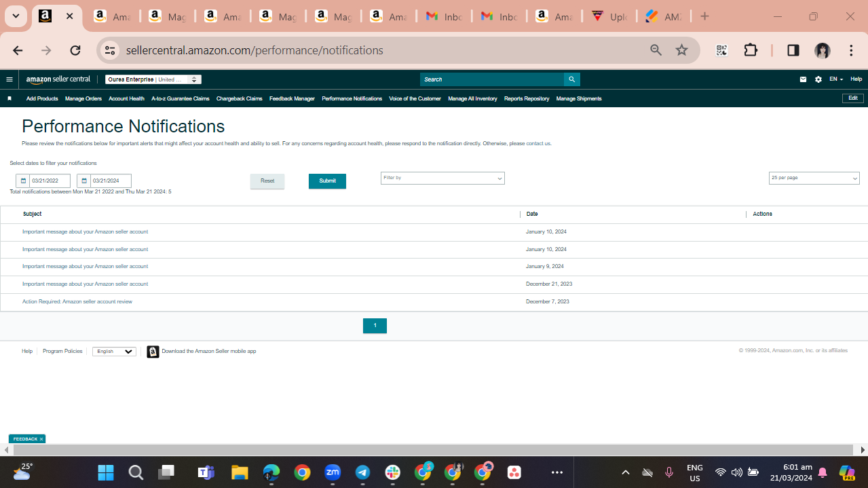This screenshot has width=868, height=488.
Task: Click the bookmark flag icon in nav bar
Action: (x=10, y=98)
